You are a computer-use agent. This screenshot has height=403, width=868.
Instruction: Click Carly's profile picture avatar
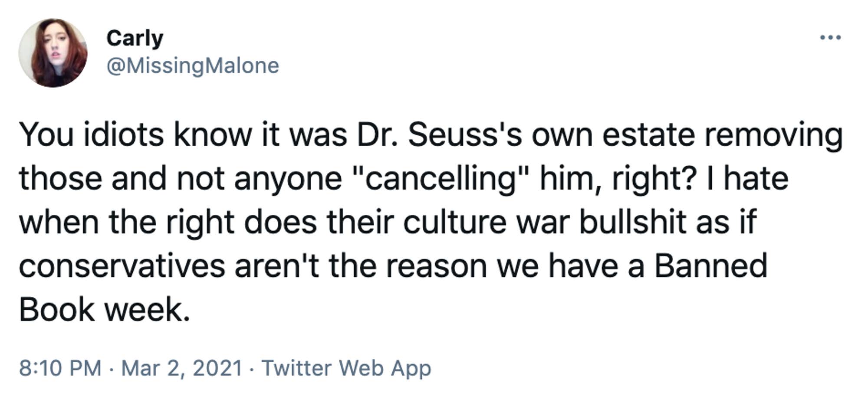coord(53,53)
